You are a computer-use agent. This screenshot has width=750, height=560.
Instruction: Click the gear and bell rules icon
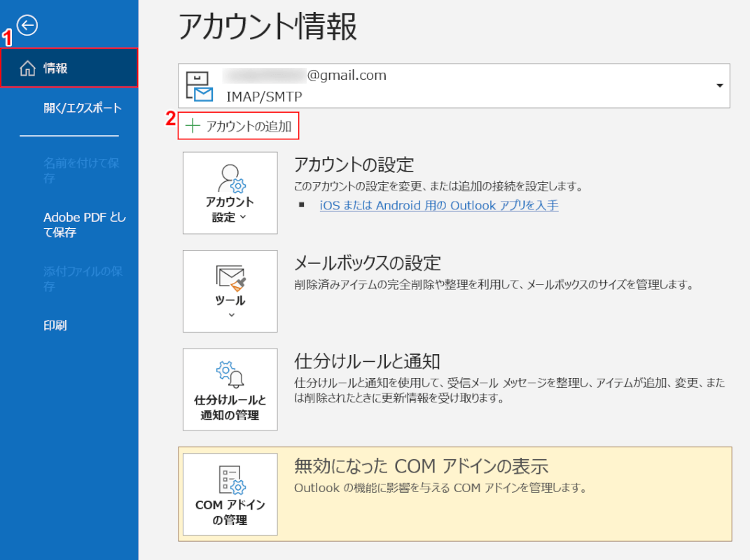pyautogui.click(x=230, y=374)
